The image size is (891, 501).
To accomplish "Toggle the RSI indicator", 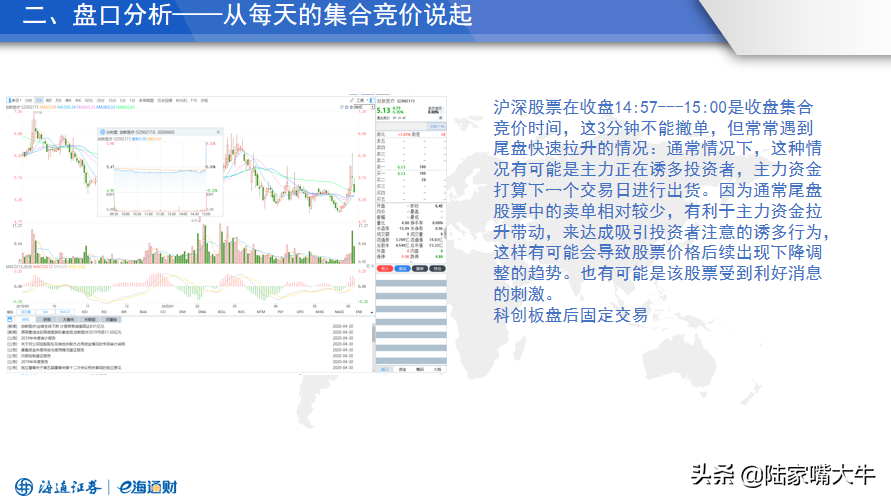I will coord(104,312).
